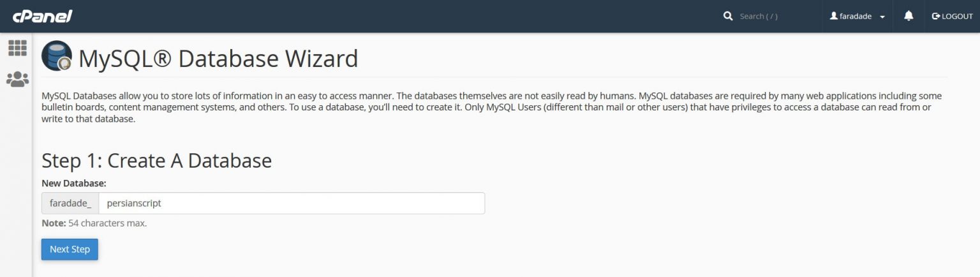Click the New Database field containing persianscript

click(x=292, y=203)
